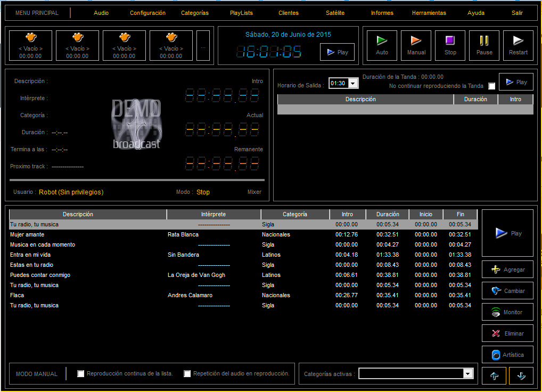Click the intro time 00:12.76

coord(347,234)
